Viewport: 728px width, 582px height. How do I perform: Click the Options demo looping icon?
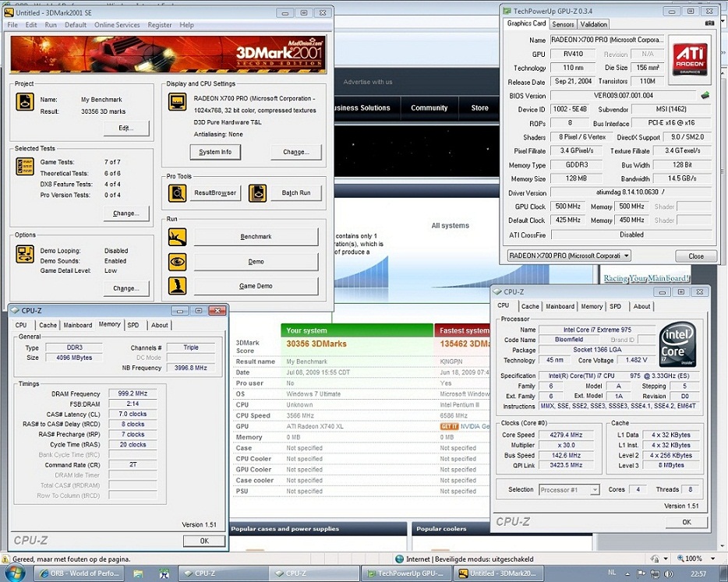click(25, 254)
